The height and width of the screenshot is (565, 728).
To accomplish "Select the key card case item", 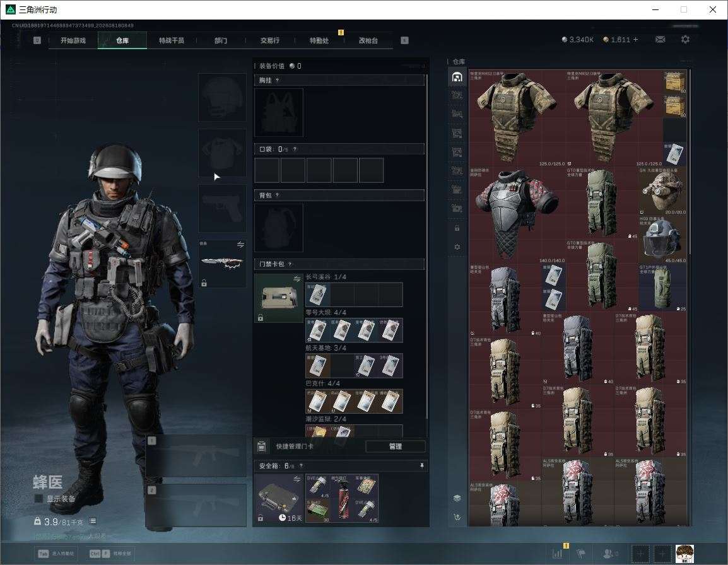I will (279, 298).
